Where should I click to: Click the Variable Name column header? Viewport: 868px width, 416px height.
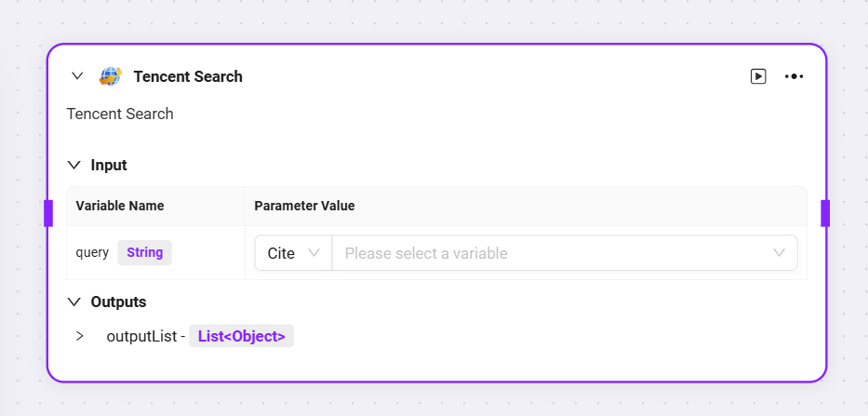(120, 206)
